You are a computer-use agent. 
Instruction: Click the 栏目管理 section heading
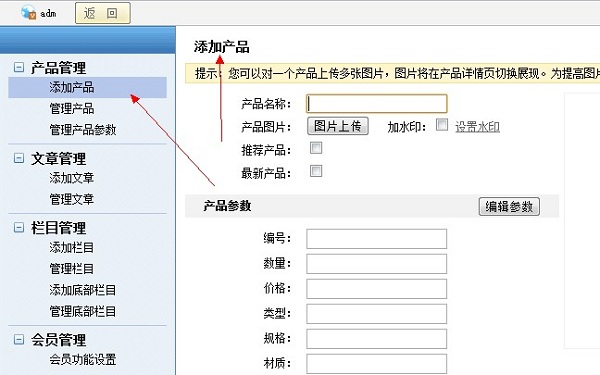coord(59,228)
